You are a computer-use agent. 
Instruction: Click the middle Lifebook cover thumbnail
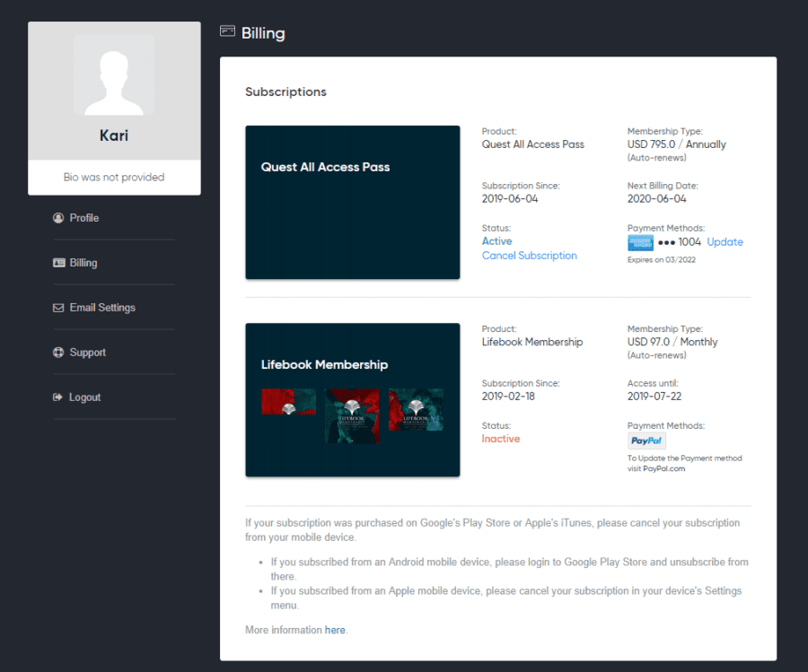point(352,415)
